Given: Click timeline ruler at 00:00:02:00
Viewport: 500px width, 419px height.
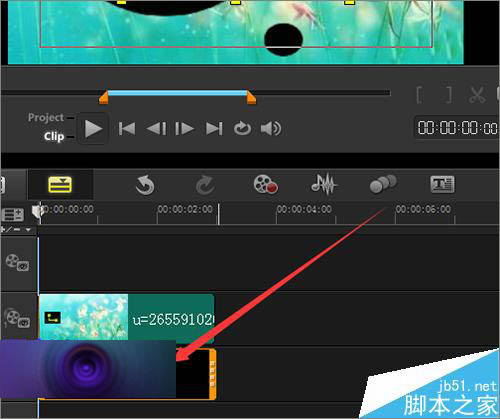Looking at the screenshot, I should (x=185, y=209).
